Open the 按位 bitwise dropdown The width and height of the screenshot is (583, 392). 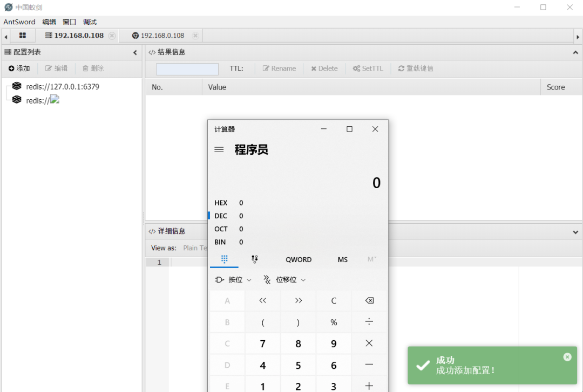coord(233,280)
